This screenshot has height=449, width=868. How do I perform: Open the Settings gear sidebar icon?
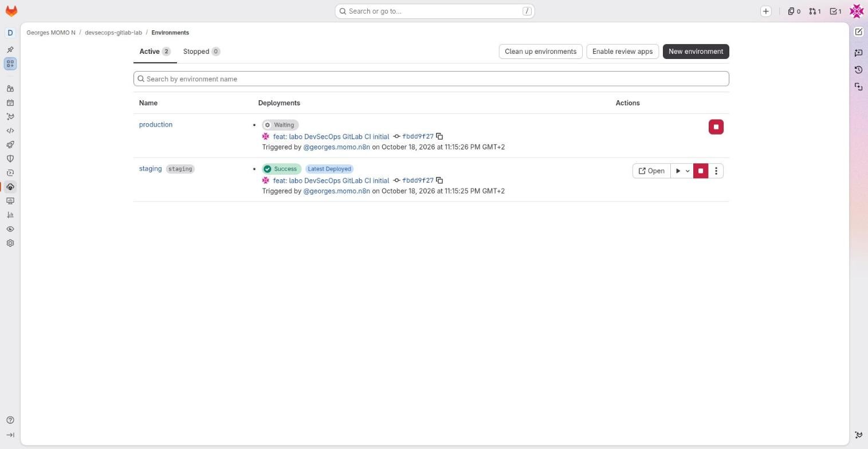[10, 243]
